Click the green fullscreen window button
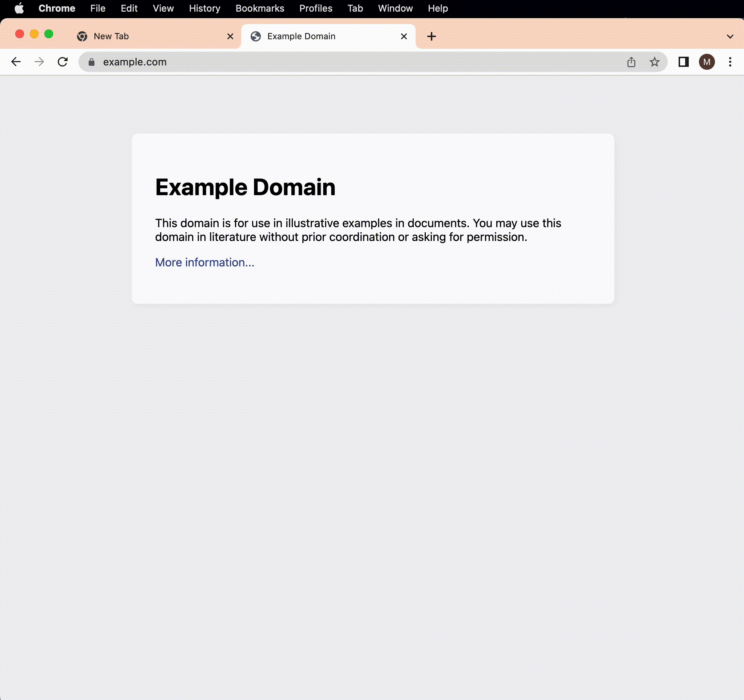Screen dimensions: 744x700 point(49,34)
